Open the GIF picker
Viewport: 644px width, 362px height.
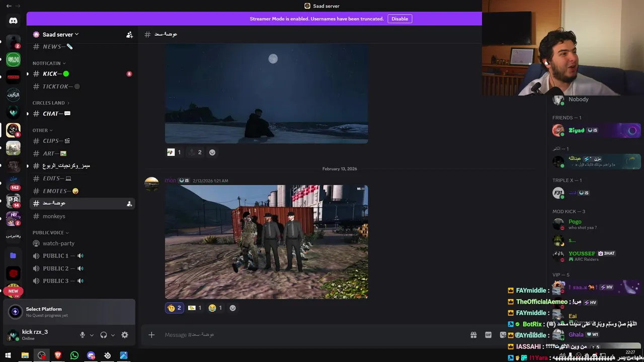[488, 335]
